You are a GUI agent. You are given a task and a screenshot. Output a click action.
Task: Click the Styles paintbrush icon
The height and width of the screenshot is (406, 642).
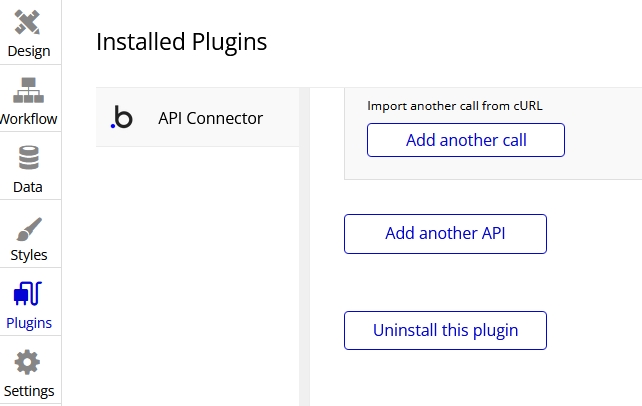click(28, 226)
